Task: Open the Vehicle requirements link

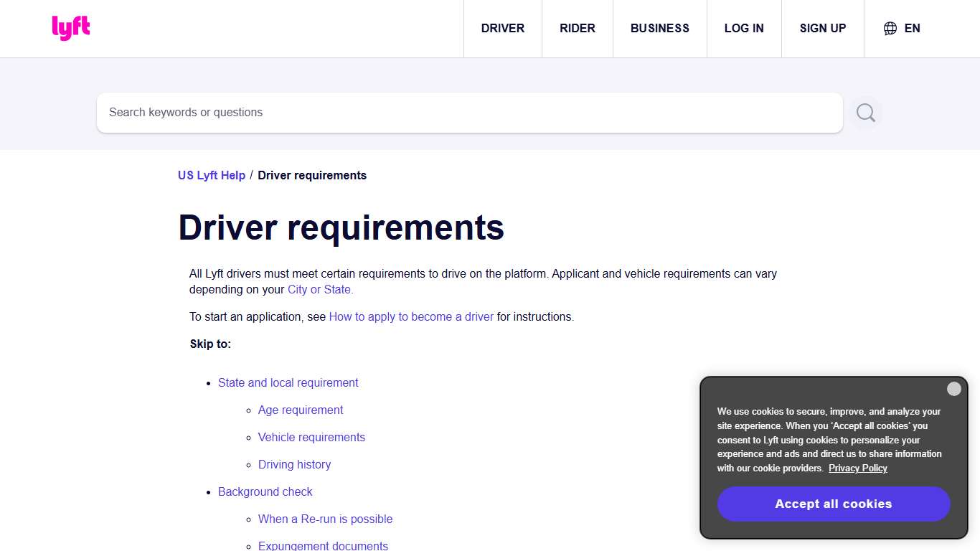Action: (x=311, y=437)
